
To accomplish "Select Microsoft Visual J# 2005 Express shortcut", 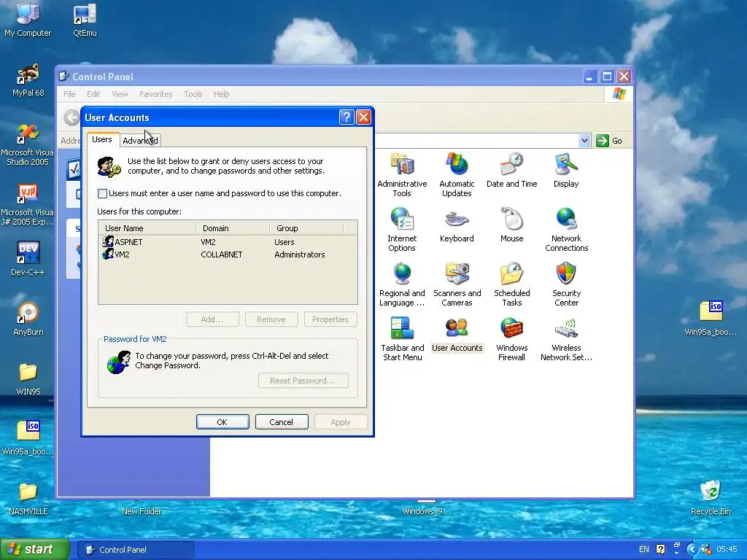I will (27, 204).
